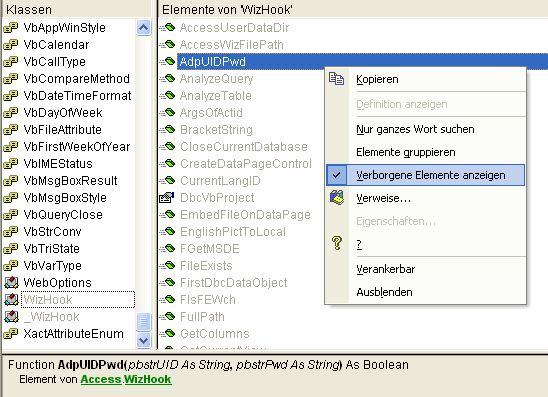548x397 pixels.
Task: Click the method icon beside AccessUserDataDir
Action: tap(167, 27)
